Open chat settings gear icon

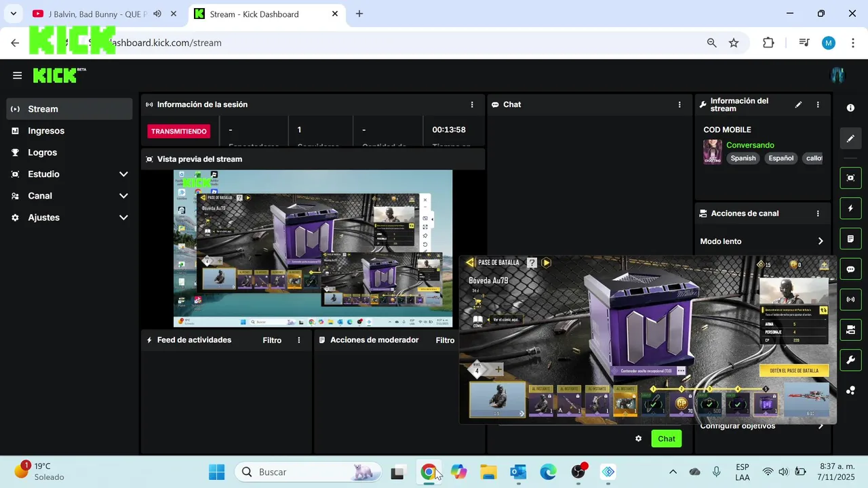638,439
